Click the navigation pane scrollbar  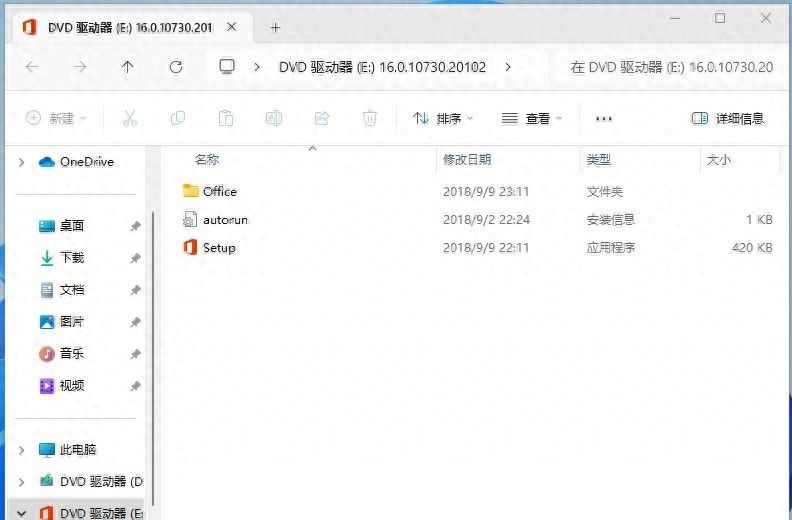[x=153, y=359]
